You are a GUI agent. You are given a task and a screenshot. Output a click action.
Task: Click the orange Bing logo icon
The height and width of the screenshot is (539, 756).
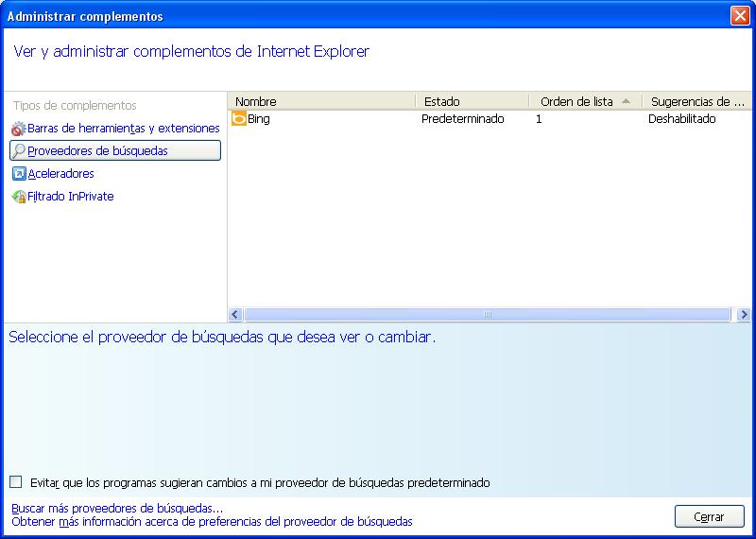[x=239, y=119]
